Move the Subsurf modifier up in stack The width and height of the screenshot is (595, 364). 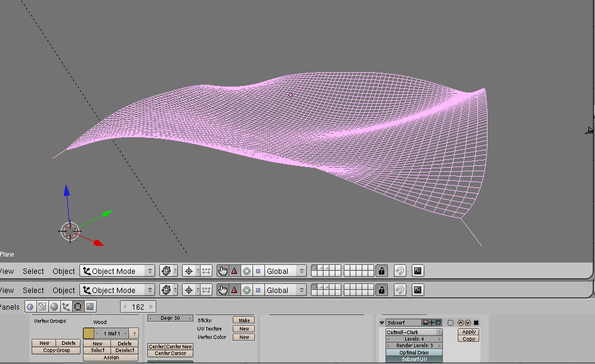click(x=460, y=323)
